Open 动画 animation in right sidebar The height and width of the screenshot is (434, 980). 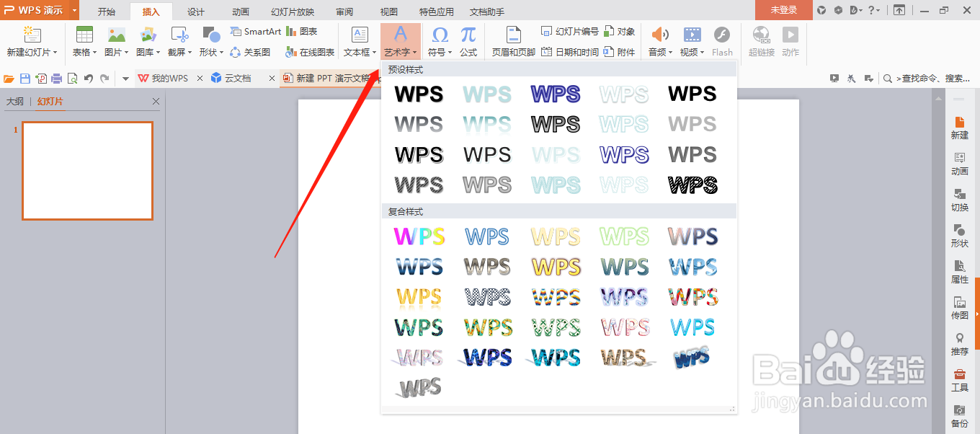click(959, 164)
